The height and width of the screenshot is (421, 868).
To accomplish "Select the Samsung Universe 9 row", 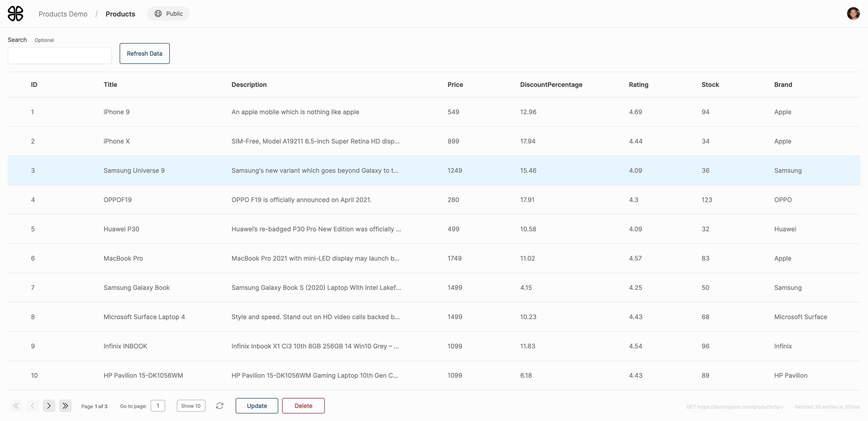I will point(434,171).
